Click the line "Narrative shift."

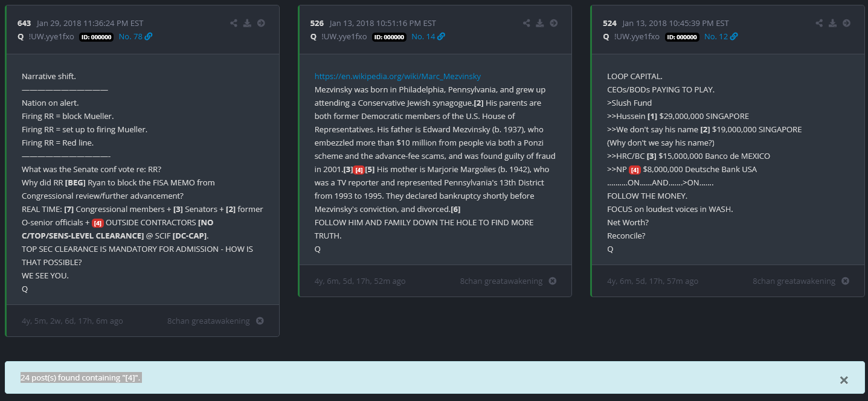click(x=49, y=76)
